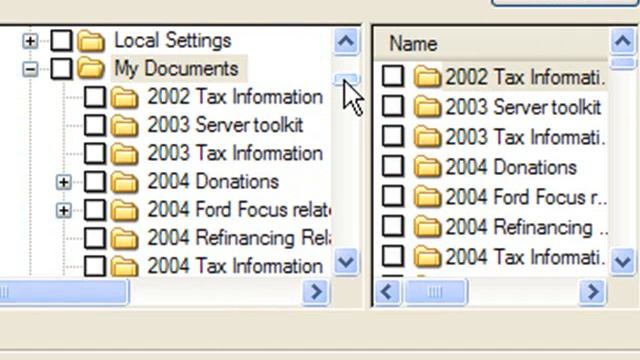This screenshot has height=360, width=640.
Task: Click Name list scroll down arrow
Action: pos(623,261)
